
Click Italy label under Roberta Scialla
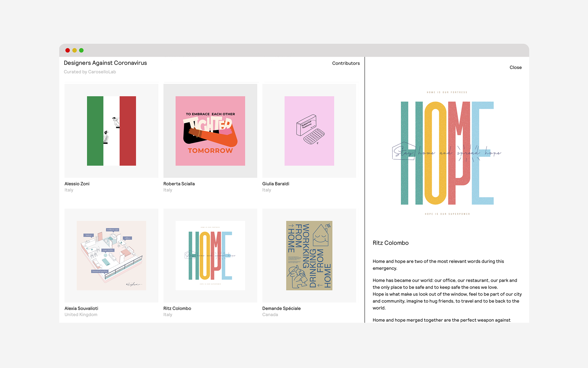(168, 190)
